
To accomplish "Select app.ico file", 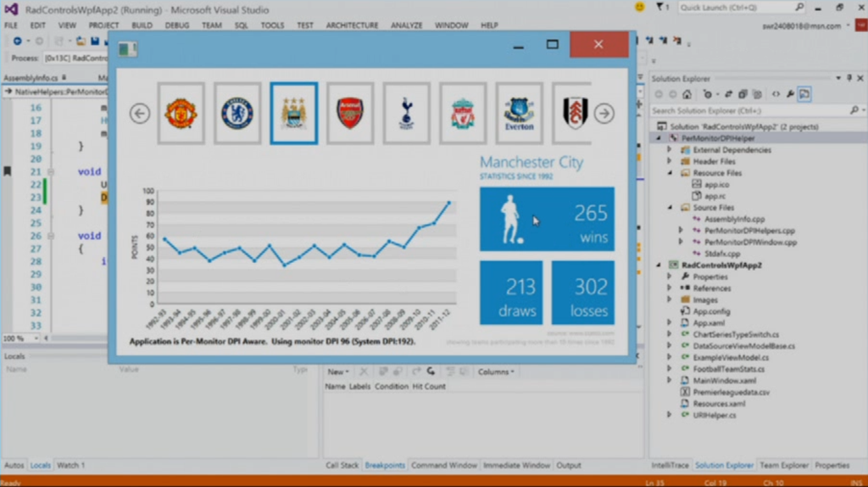I will [716, 184].
